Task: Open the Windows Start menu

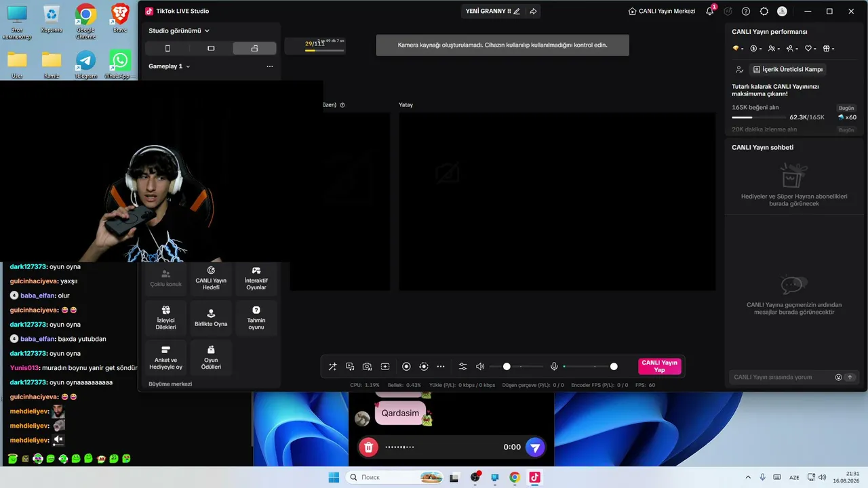Action: point(334,477)
